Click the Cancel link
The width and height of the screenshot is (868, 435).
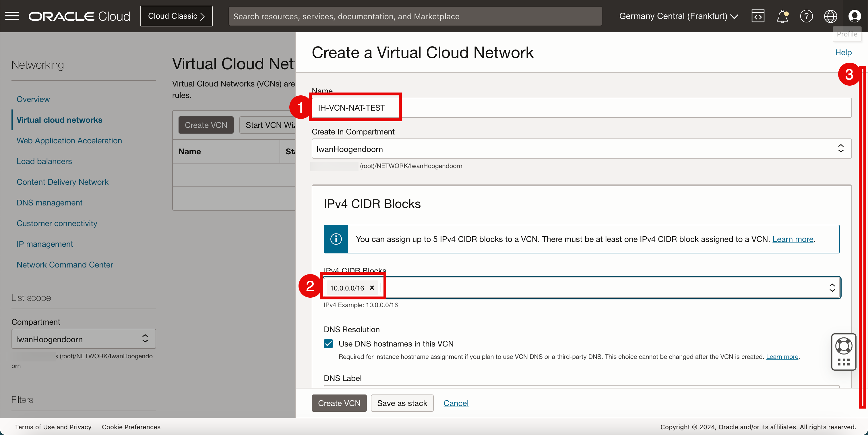[456, 403]
